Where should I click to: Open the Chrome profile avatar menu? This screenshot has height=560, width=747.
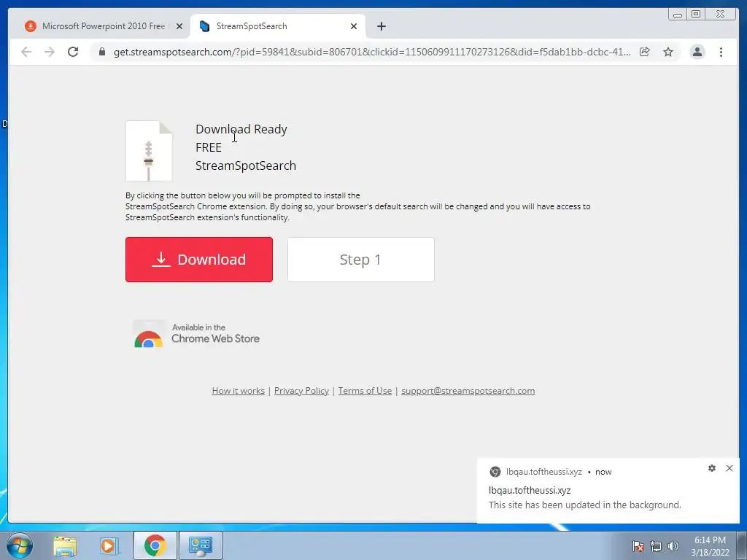point(697,52)
